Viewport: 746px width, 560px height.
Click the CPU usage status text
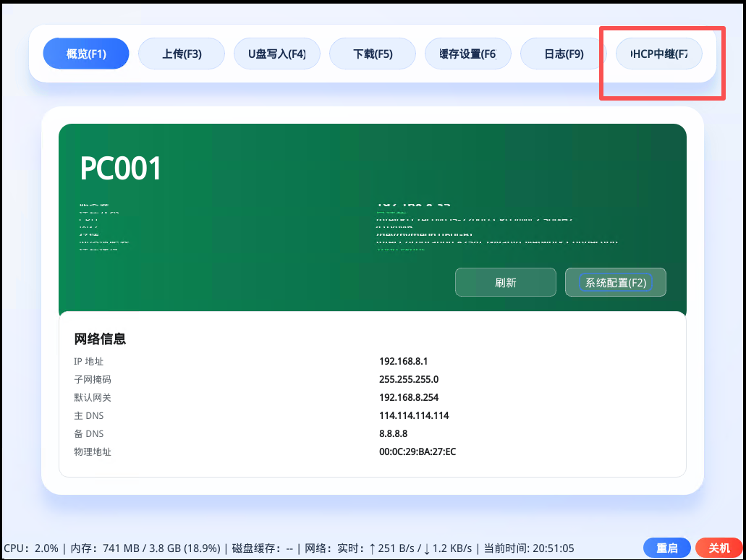coord(30,548)
